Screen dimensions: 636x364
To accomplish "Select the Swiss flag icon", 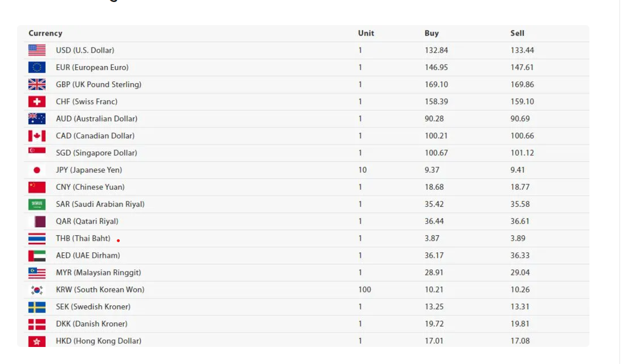I will 37,102.
